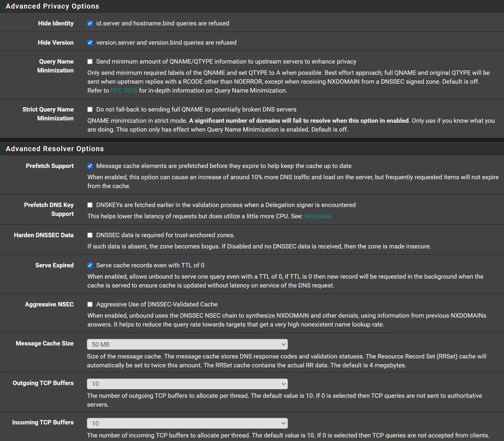Click the bold Incoming TCP Buffers label
The width and height of the screenshot is (504, 441).
[x=43, y=422]
